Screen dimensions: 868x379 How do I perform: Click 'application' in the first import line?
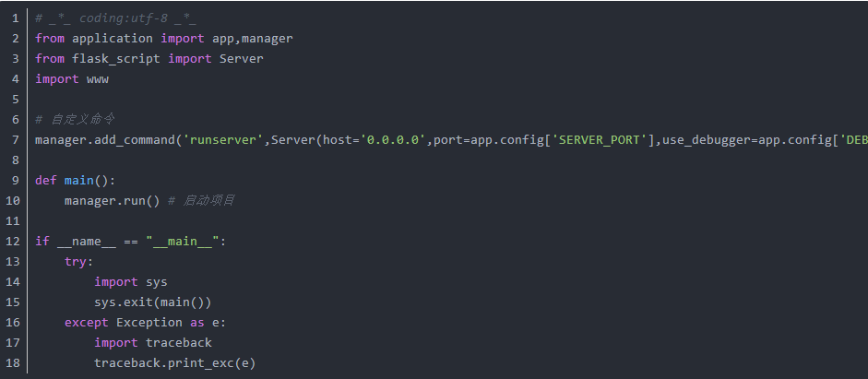pos(112,38)
